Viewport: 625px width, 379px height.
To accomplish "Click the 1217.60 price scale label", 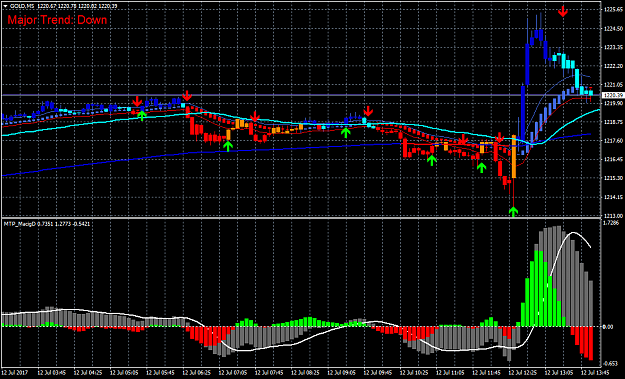I will click(613, 141).
